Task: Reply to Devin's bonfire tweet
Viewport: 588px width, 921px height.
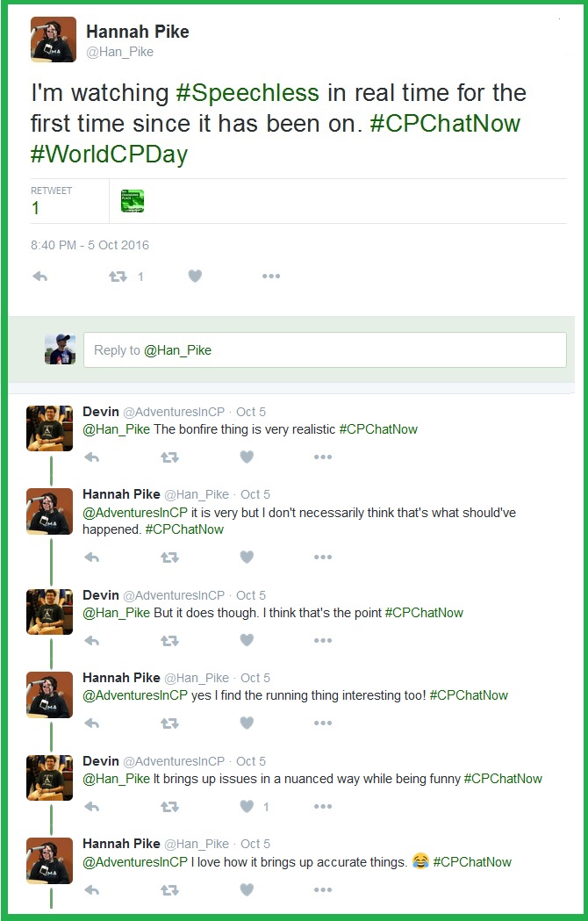Action: 90,457
